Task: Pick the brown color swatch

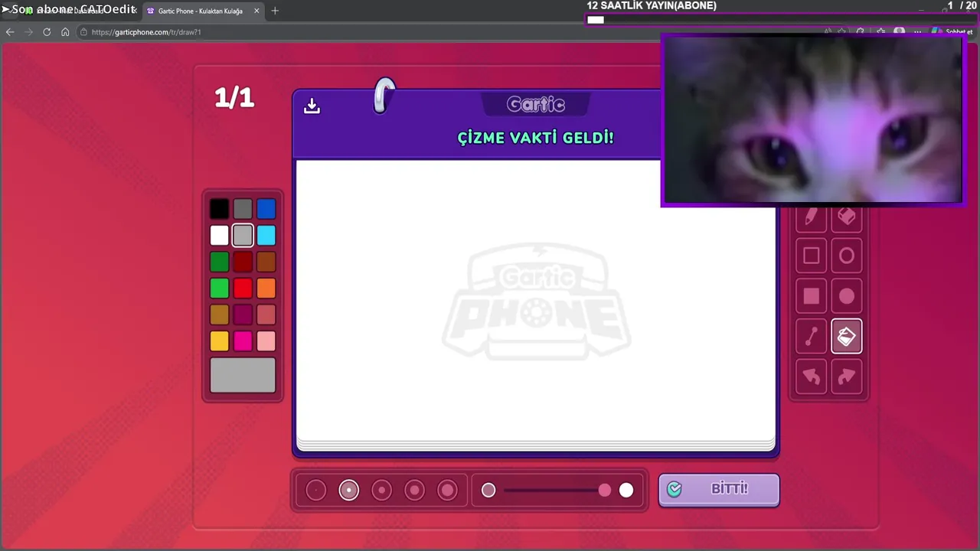Action: pyautogui.click(x=266, y=262)
